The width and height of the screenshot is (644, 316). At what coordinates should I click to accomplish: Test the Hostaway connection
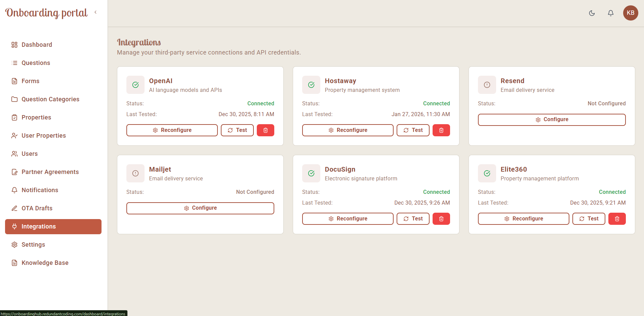[x=413, y=130]
